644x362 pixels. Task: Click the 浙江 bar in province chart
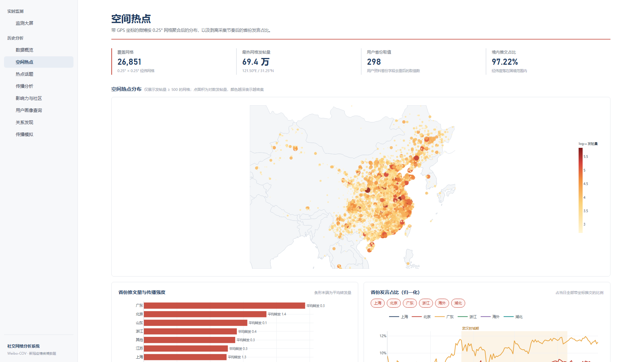point(190,331)
